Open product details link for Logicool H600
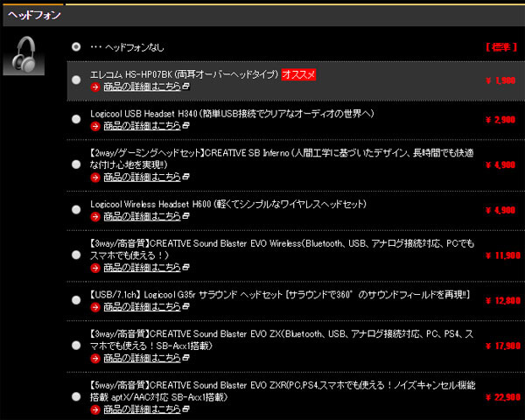The image size is (525, 420). pyautogui.click(x=143, y=216)
